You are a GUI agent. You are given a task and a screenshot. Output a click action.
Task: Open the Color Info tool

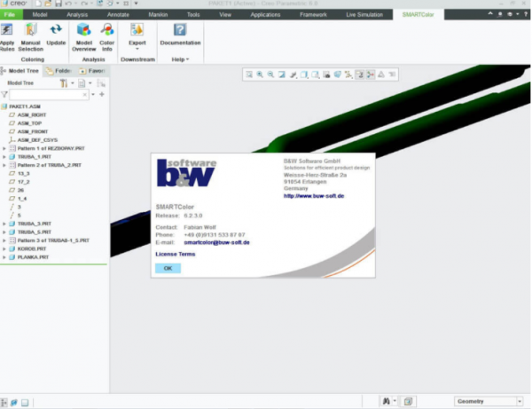click(107, 30)
